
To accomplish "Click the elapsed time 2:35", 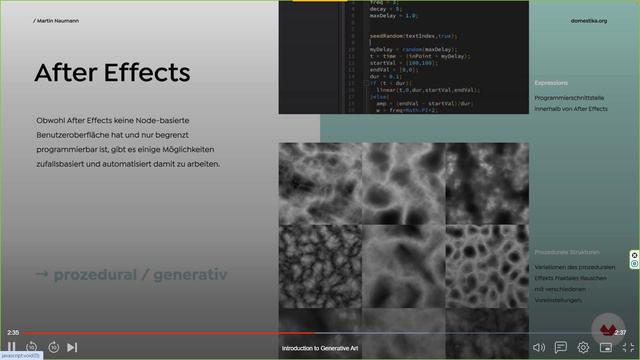I will (x=13, y=333).
